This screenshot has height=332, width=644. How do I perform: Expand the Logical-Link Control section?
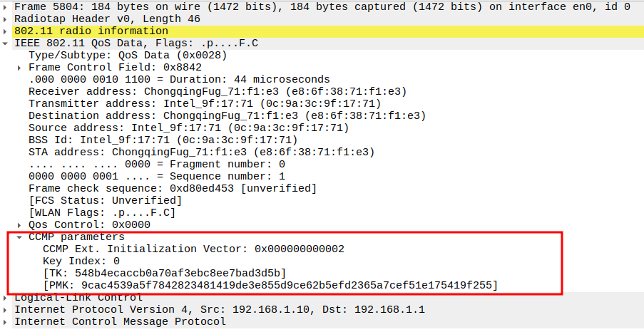click(6, 298)
